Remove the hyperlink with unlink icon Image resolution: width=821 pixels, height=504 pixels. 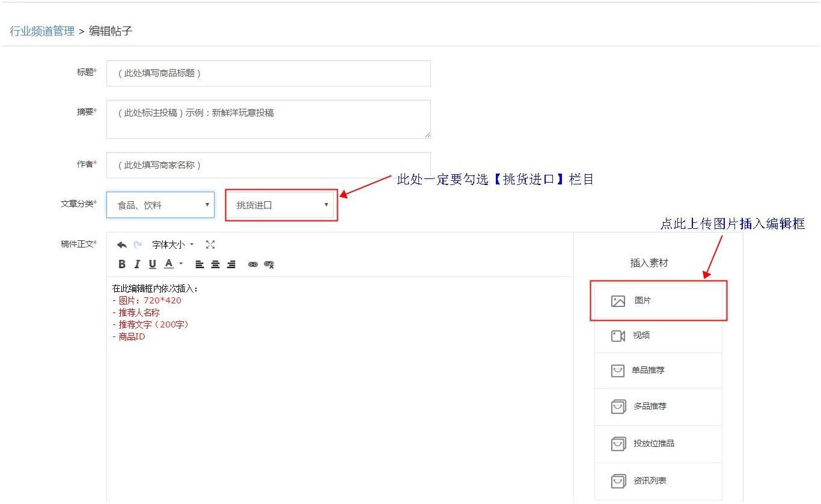[269, 264]
